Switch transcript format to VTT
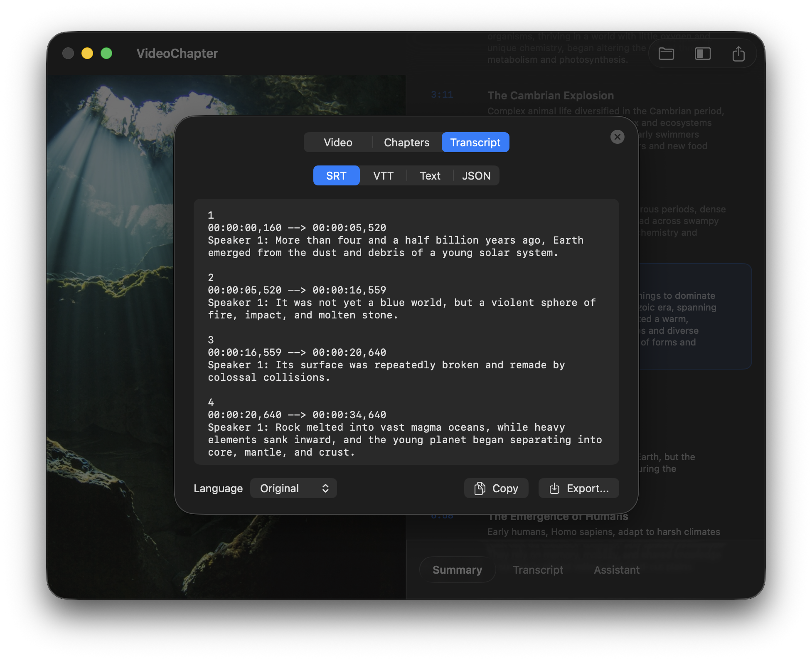The height and width of the screenshot is (661, 812). pos(383,175)
